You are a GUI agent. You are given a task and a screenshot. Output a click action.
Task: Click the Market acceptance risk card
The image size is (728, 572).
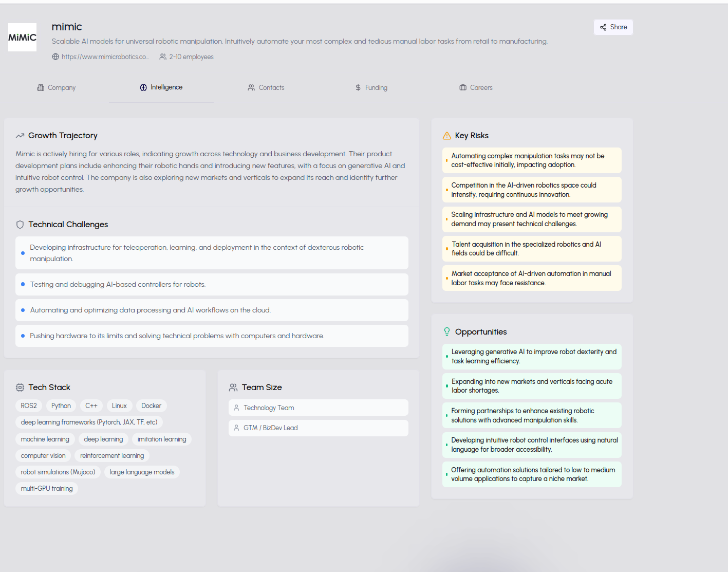coord(532,278)
